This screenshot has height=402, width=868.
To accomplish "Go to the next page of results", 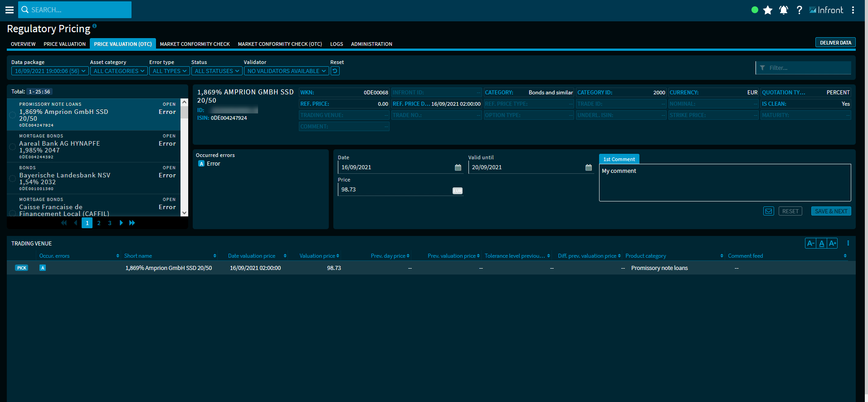I will 121,223.
